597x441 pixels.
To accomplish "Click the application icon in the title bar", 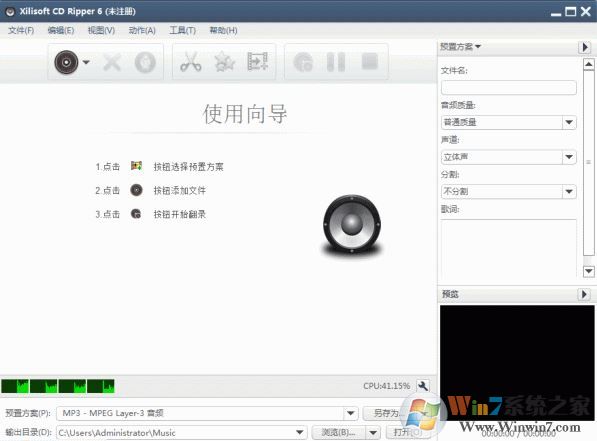I will (10, 11).
